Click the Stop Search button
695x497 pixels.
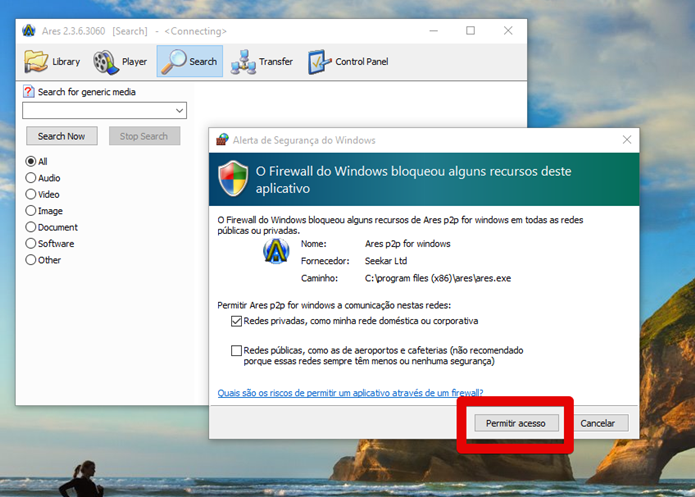144,136
